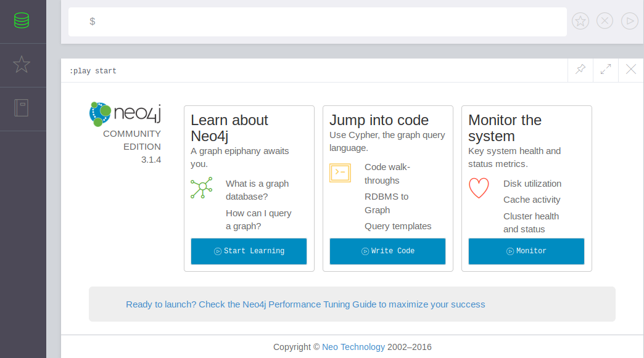644x358 pixels.
Task: Click the 'COMMUNITY EDITION' label
Action: click(x=132, y=140)
